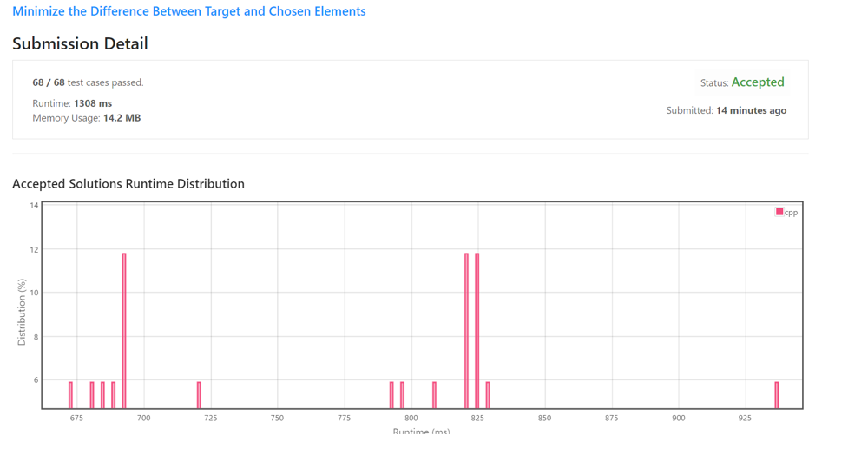The height and width of the screenshot is (475, 868).
Task: Click the green Accepted status text
Action: click(x=757, y=82)
